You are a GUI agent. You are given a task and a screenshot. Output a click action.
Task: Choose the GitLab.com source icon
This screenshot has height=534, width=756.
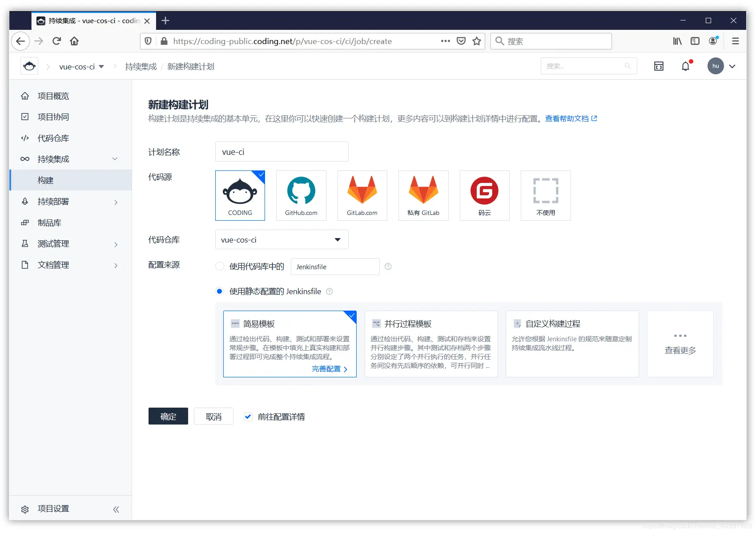click(362, 195)
